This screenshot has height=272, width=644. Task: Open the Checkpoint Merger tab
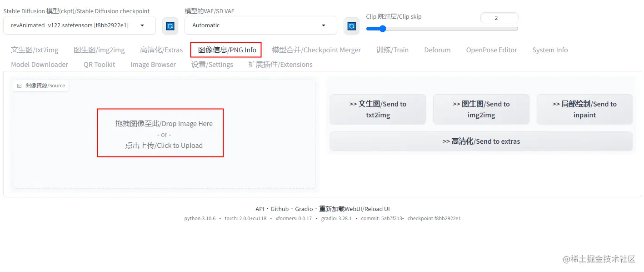[316, 50]
